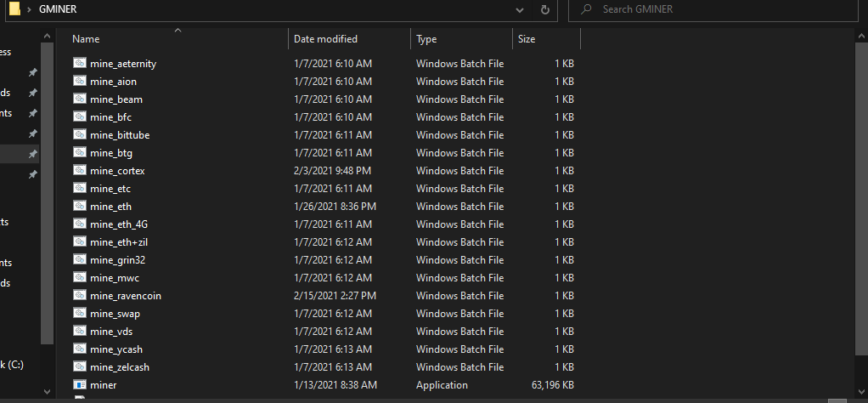The height and width of the screenshot is (403, 868).
Task: Expand the path chevron before GMINER
Action: pyautogui.click(x=29, y=9)
